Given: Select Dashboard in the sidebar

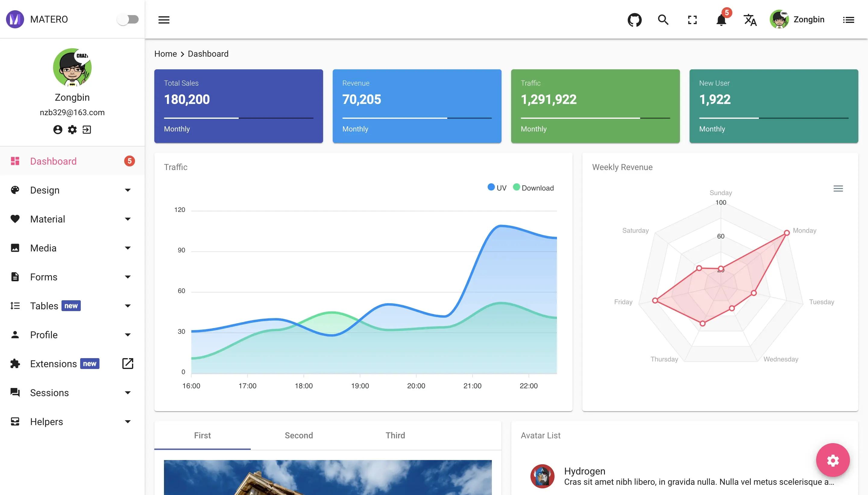Looking at the screenshot, I should click(53, 161).
